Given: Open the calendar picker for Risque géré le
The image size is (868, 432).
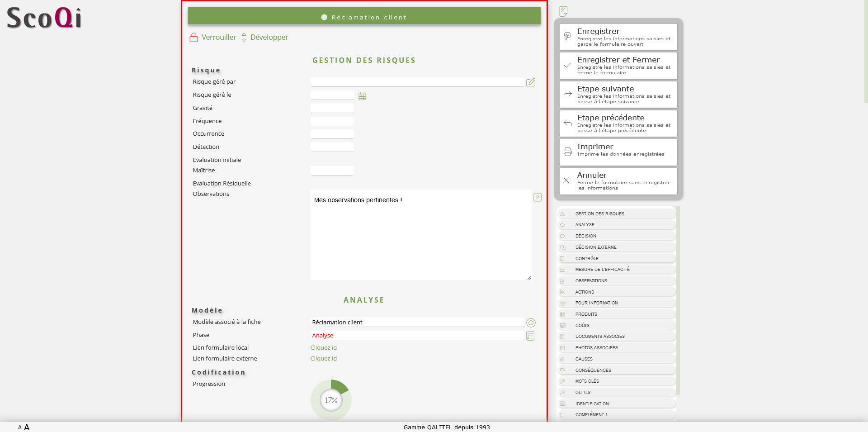Looking at the screenshot, I should pos(362,96).
